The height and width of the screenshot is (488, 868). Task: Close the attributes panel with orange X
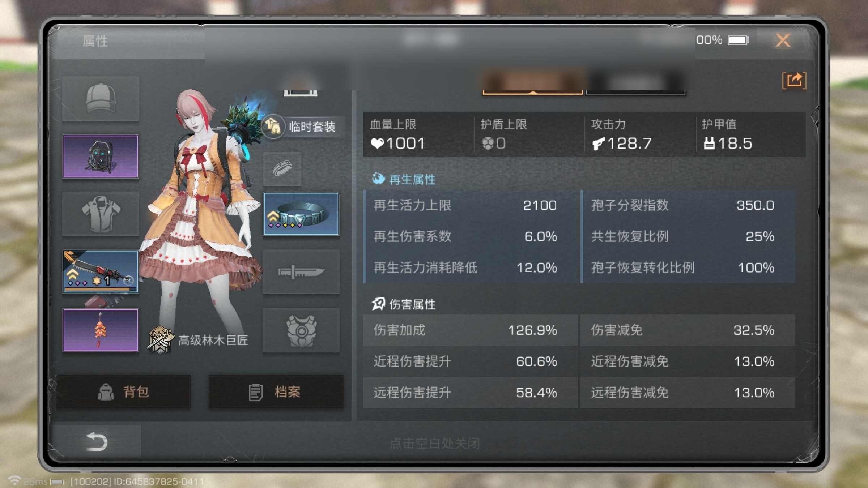(x=783, y=40)
